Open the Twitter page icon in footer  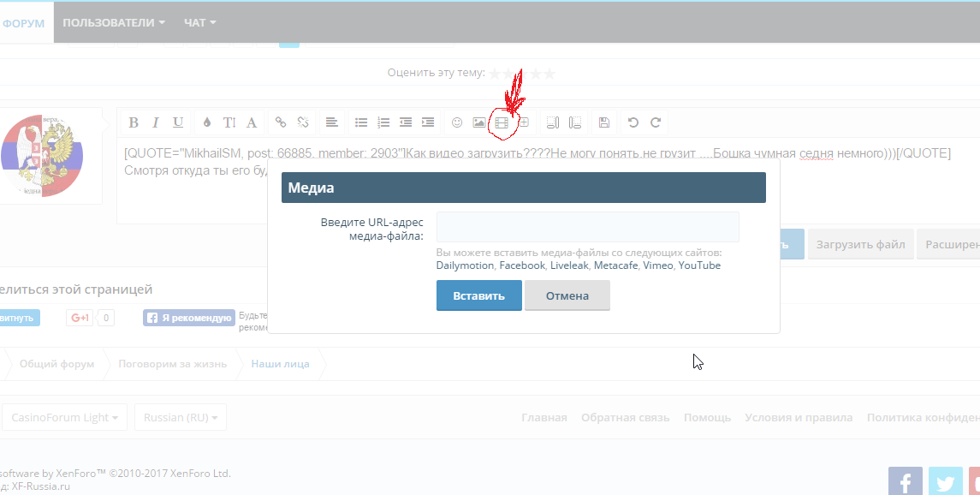tap(945, 481)
